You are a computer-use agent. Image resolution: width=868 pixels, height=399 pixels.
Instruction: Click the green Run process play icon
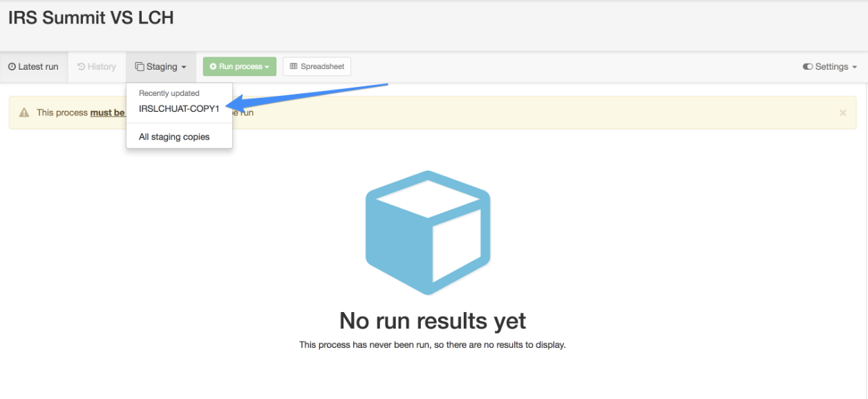click(213, 67)
